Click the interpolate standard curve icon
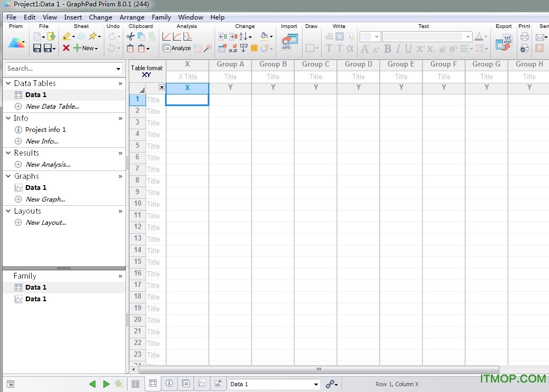Viewport: 549px width, 392px height. point(188,36)
